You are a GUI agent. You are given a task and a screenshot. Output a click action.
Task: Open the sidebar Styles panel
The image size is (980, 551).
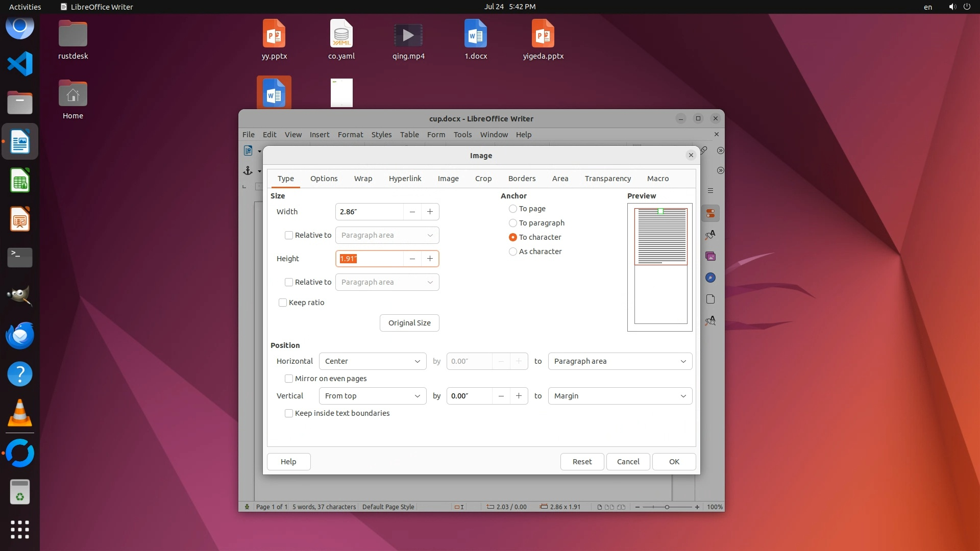[710, 235]
